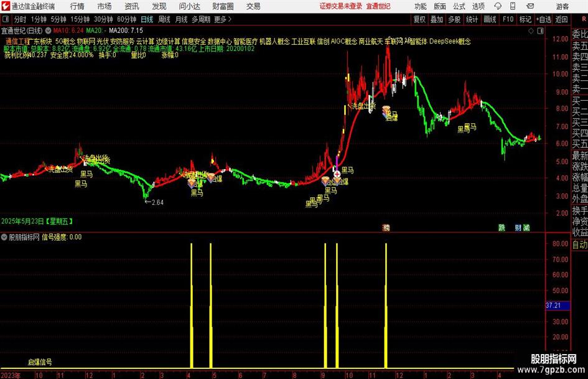Click the 返回 back button
Viewport: 588px width, 379px height.
click(561, 19)
